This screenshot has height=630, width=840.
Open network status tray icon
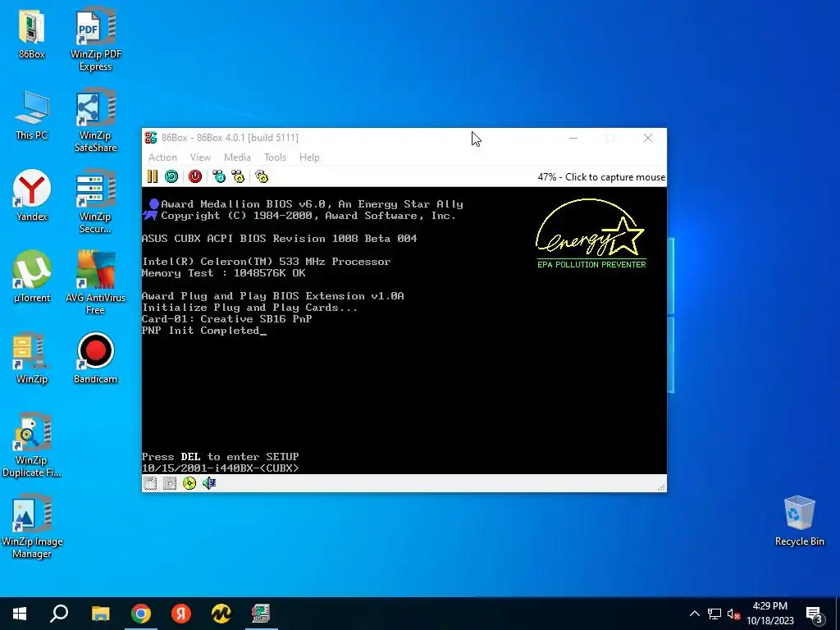point(714,614)
